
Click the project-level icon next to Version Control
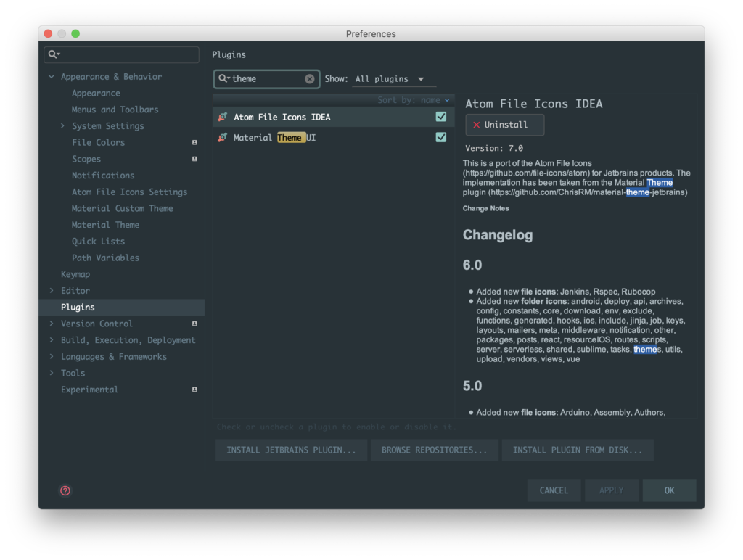point(194,324)
